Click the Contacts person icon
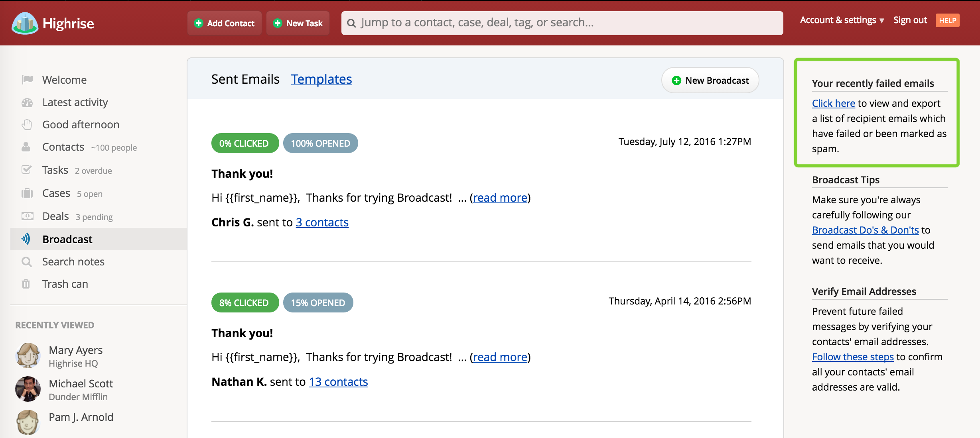 (x=26, y=147)
